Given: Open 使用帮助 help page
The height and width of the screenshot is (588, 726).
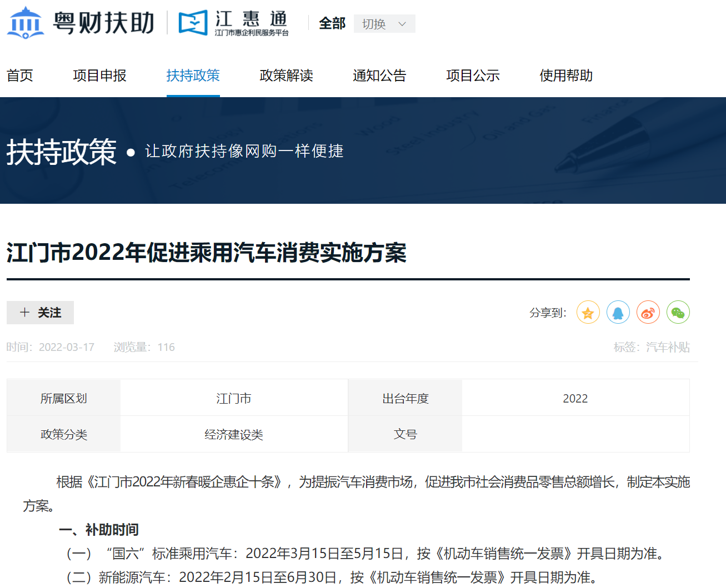Looking at the screenshot, I should [566, 76].
